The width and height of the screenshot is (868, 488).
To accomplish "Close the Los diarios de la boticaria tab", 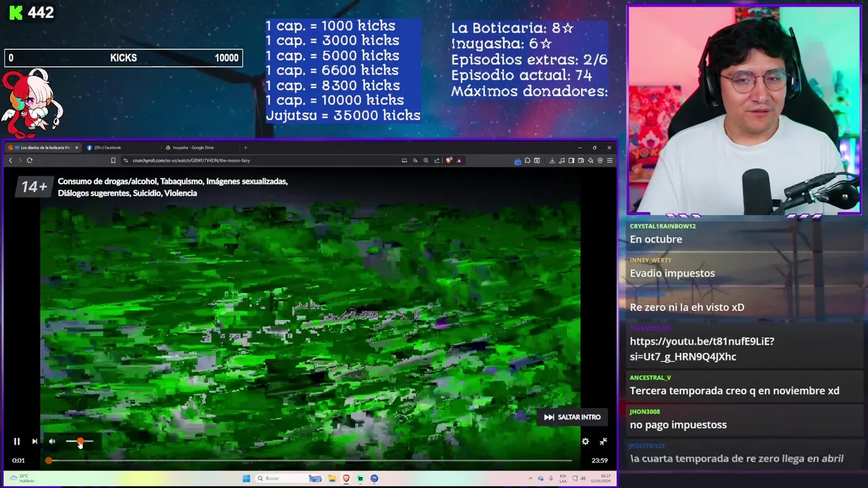I will (77, 147).
